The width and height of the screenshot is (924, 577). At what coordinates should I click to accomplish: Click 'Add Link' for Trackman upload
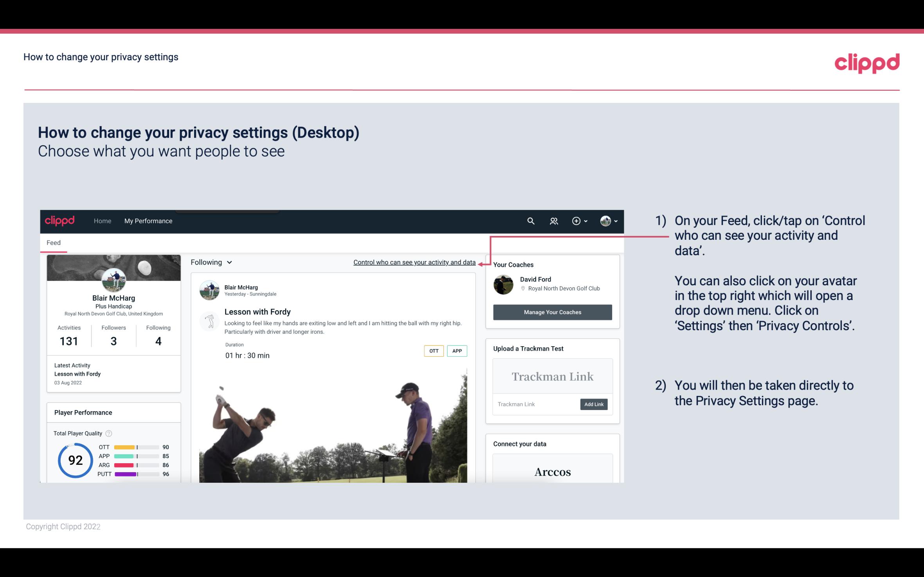[593, 403]
